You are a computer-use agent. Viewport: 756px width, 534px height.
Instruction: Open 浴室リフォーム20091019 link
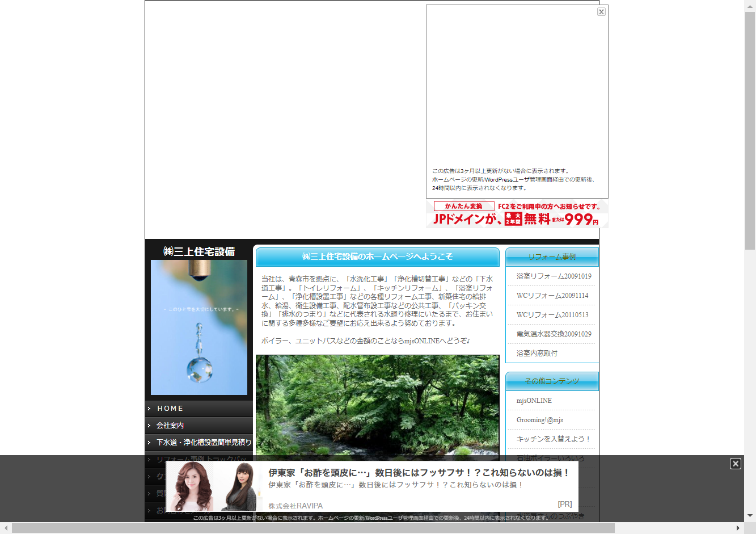coord(554,276)
